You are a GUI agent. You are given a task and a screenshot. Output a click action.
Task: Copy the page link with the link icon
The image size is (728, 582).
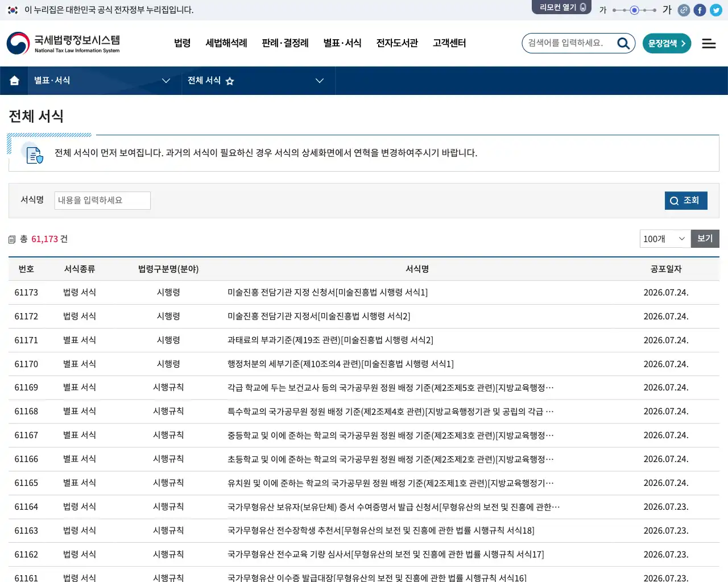pyautogui.click(x=684, y=10)
